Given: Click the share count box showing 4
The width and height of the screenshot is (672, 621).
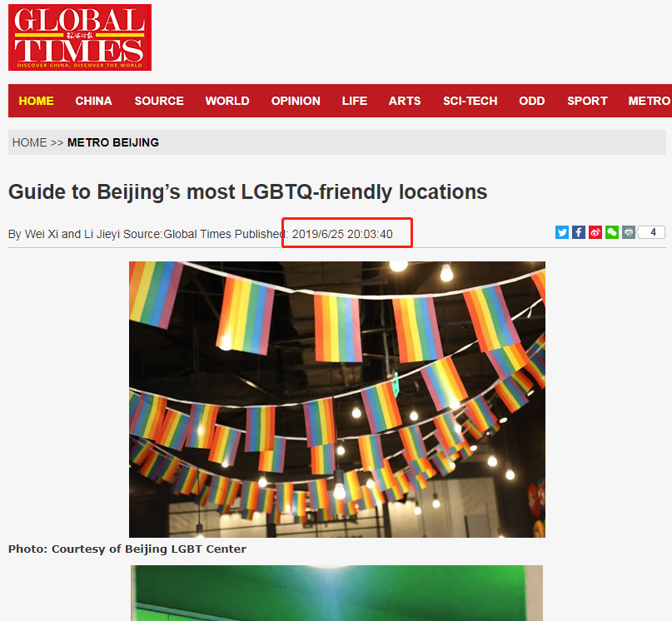Looking at the screenshot, I should click(652, 232).
